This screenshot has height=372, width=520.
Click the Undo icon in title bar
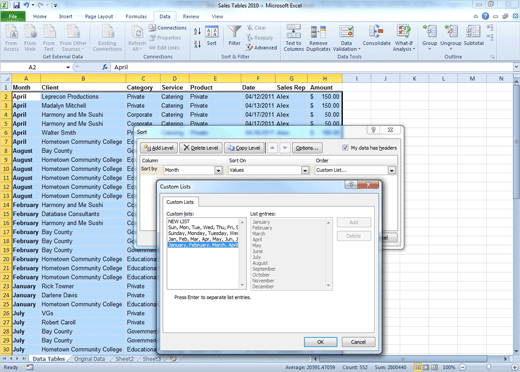[x=27, y=5]
